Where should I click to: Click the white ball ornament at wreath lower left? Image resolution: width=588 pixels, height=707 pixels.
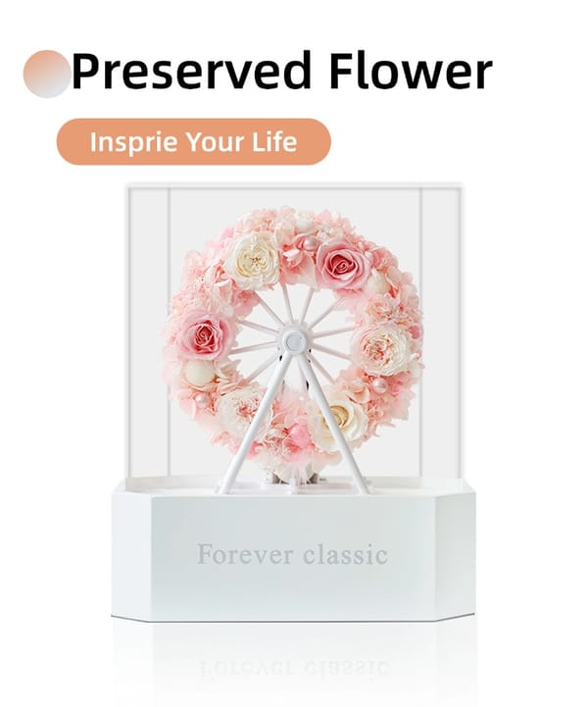point(200,374)
